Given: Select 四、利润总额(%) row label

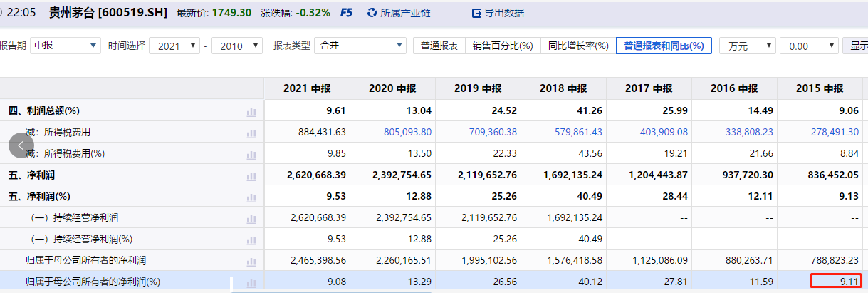Looking at the screenshot, I should 43,110.
